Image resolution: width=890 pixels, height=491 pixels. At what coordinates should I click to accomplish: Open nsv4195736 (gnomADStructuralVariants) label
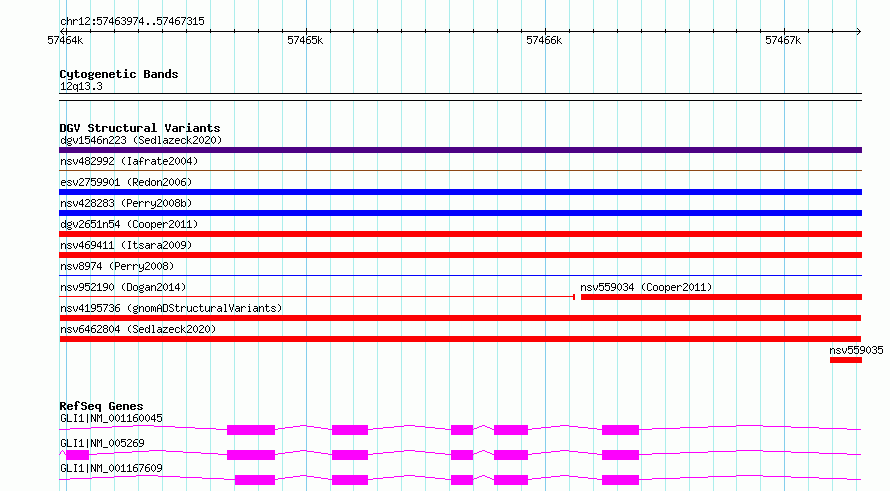coord(171,308)
